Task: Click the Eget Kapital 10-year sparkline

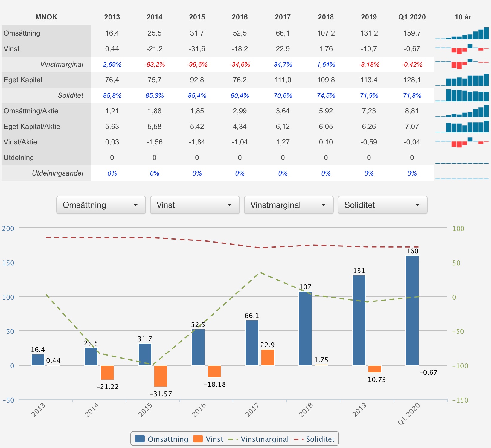Action: tap(462, 80)
